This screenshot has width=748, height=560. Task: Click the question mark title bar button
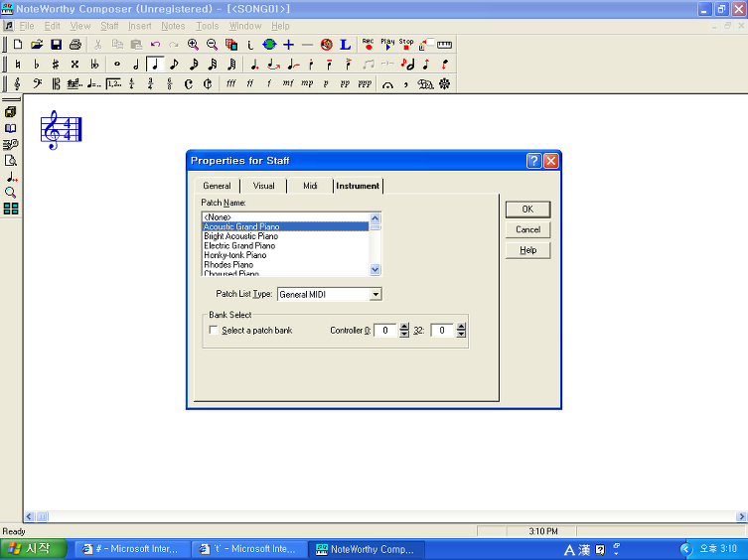(x=533, y=161)
